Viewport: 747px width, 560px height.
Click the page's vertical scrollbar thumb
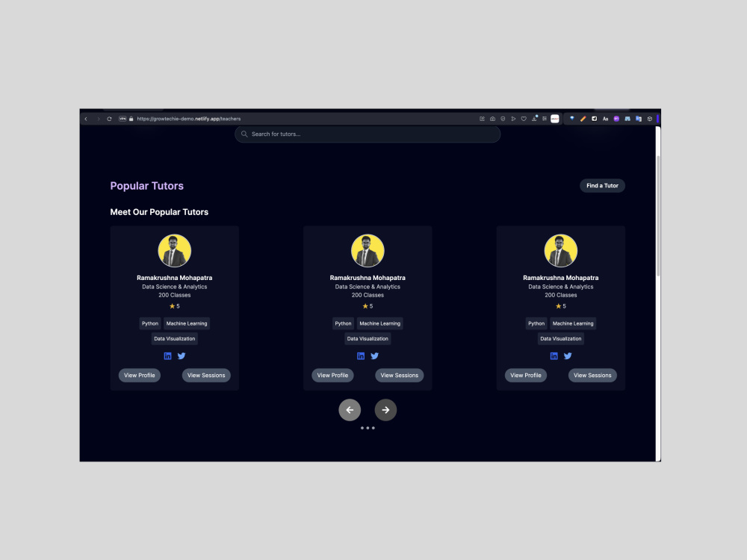pyautogui.click(x=658, y=216)
